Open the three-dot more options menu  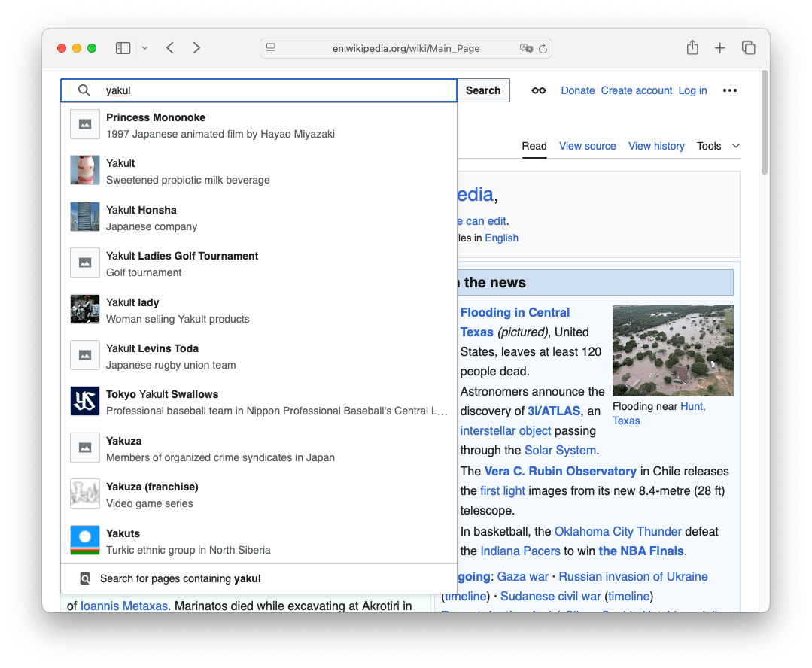(730, 90)
